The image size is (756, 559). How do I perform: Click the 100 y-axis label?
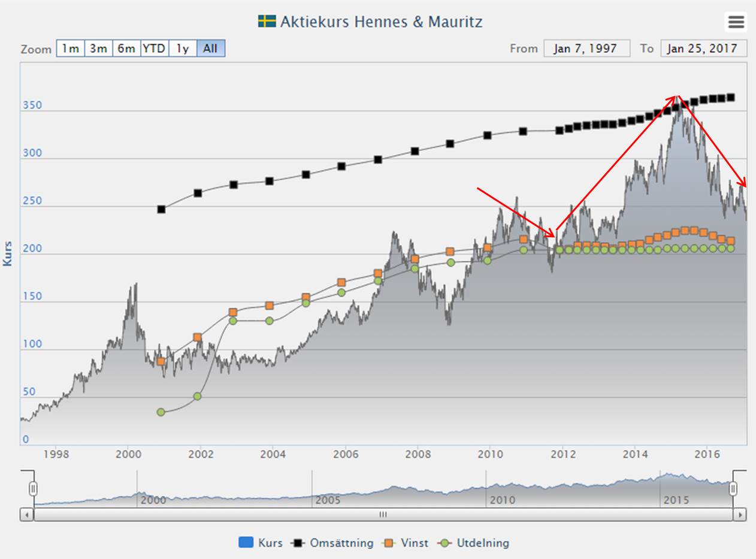click(x=32, y=345)
